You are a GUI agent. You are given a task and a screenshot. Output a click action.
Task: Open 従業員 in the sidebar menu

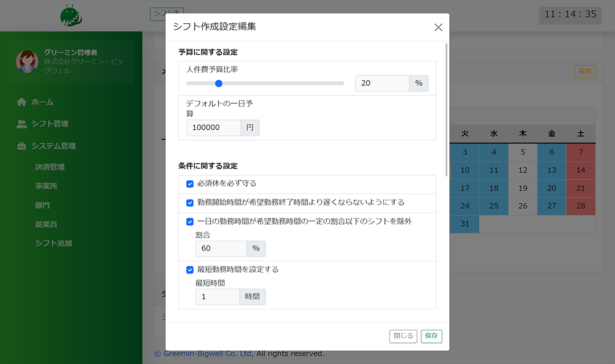coord(46,225)
